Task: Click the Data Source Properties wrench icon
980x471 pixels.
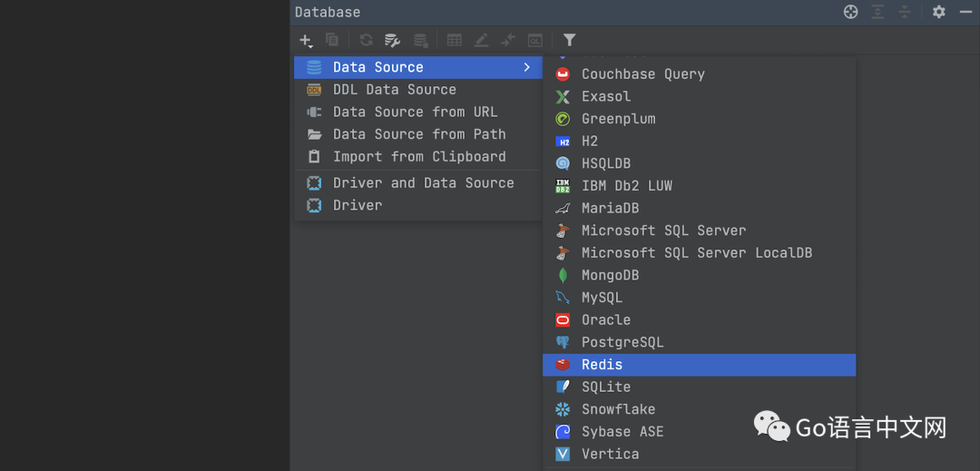Action: pos(392,40)
